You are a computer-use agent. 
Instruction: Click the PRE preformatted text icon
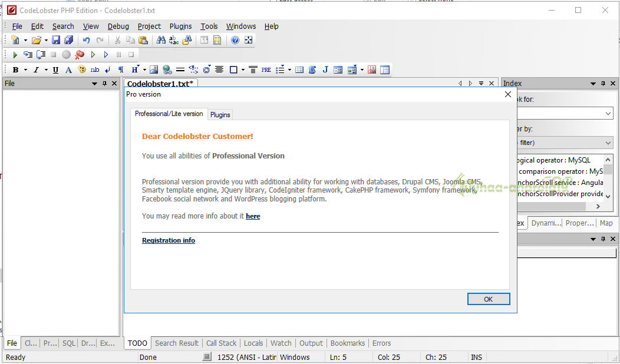pos(266,70)
